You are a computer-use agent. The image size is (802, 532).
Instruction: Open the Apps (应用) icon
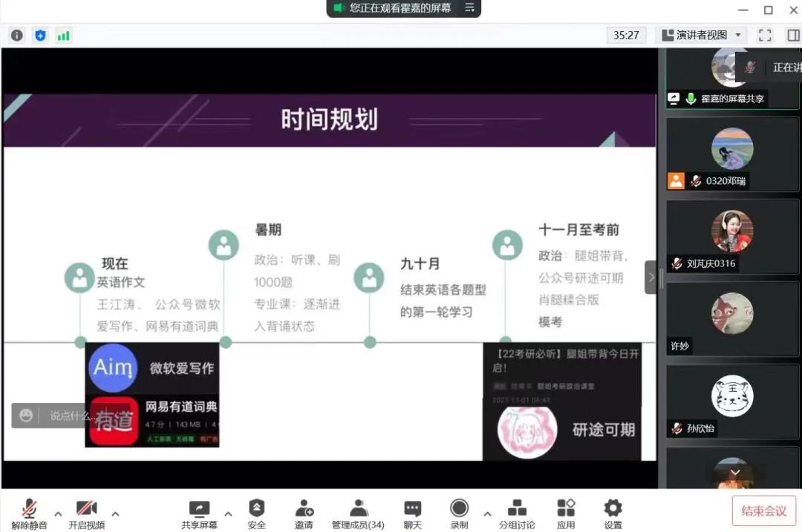point(566,513)
